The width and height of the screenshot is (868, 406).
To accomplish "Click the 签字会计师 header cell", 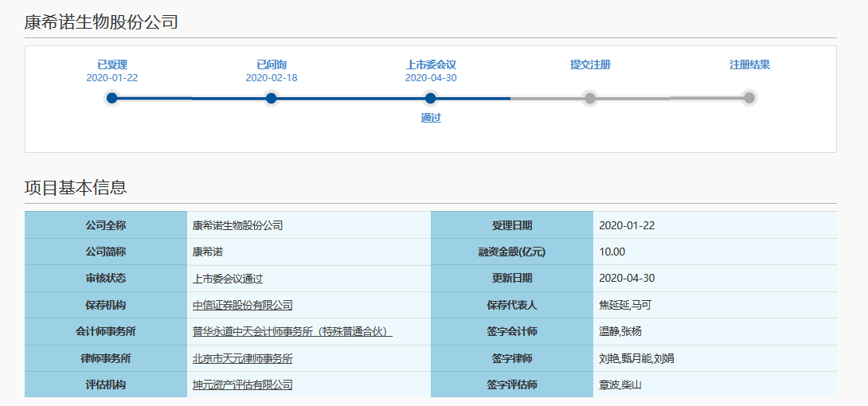I will pyautogui.click(x=512, y=331).
